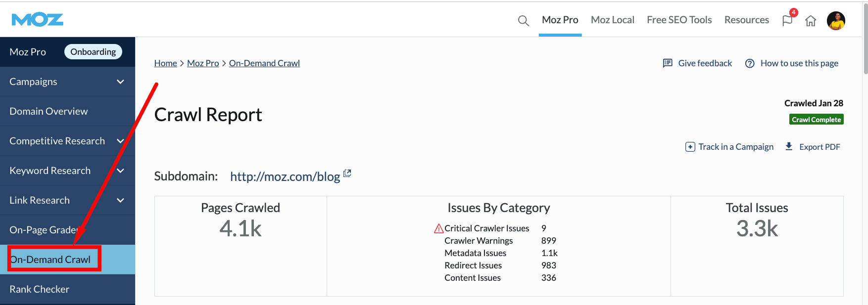Click the help question mark icon
This screenshot has height=305, width=868.
click(x=750, y=63)
